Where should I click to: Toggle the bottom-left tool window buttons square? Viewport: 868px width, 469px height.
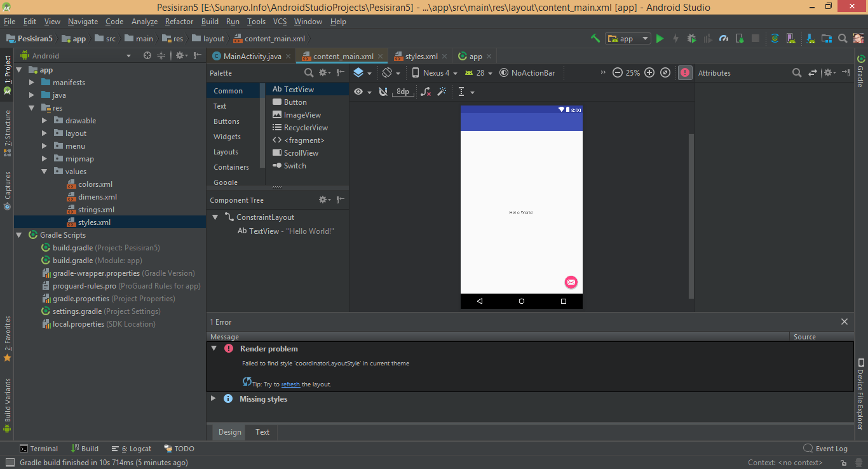(x=10, y=463)
